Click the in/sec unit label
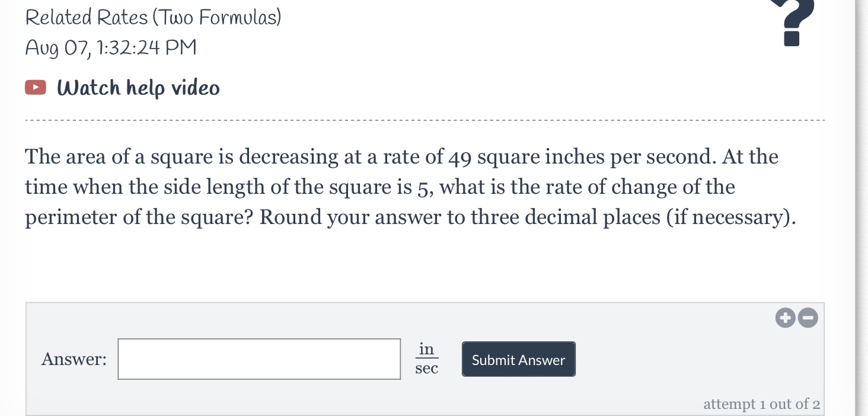Viewport: 868px width, 416px height. (x=426, y=359)
